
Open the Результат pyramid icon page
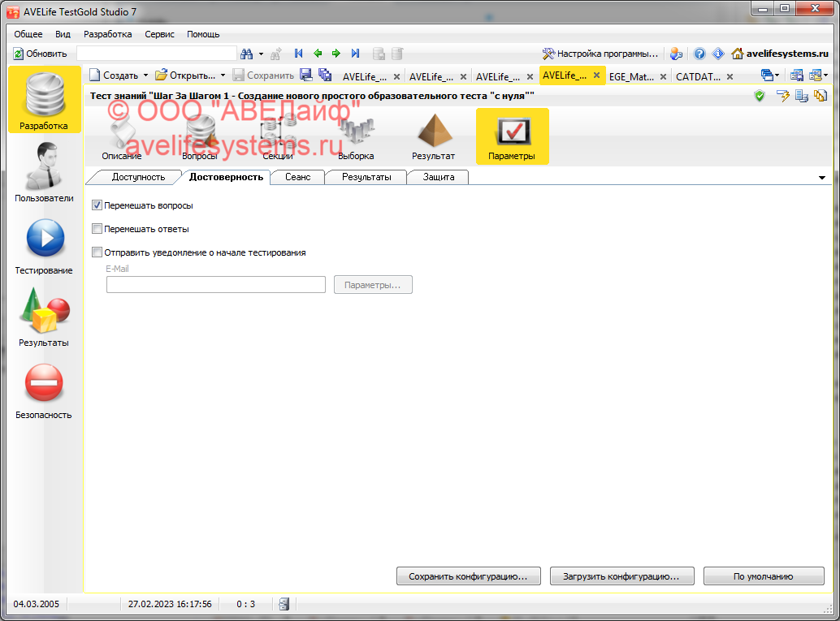point(433,136)
